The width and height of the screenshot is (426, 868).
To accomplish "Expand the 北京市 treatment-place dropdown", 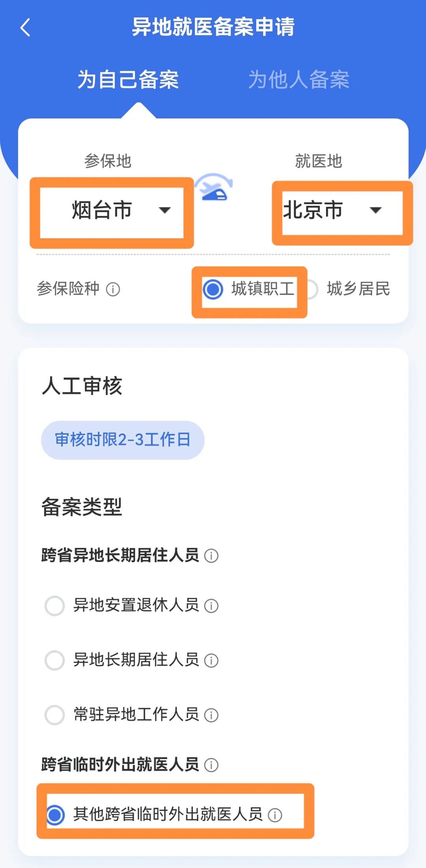I will [342, 210].
